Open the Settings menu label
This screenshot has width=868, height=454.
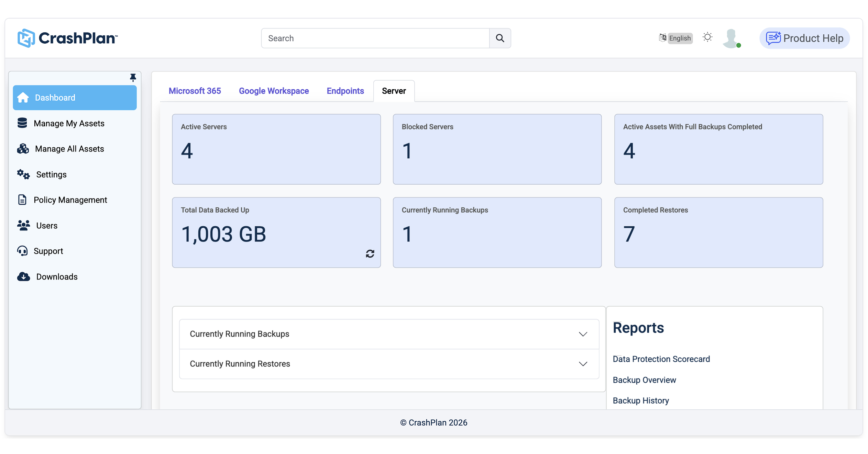click(51, 174)
